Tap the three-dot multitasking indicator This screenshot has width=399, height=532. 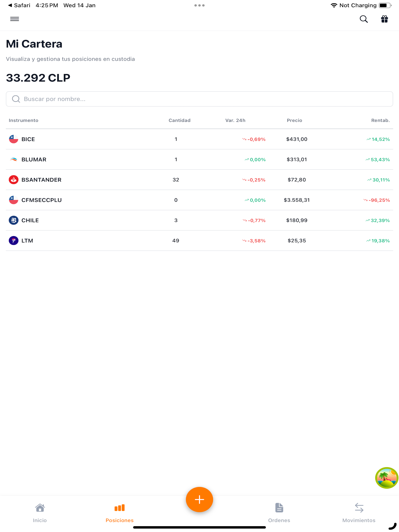pos(199,5)
